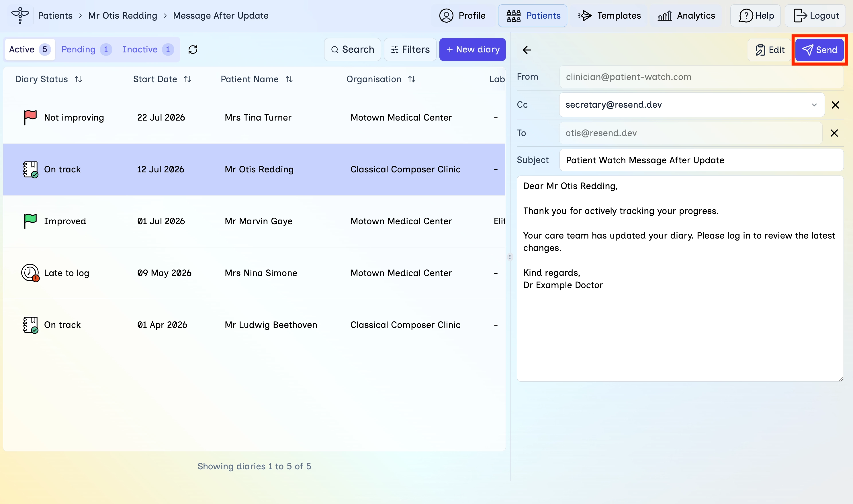Open the Analytics section
Viewport: 853px width, 504px height.
pos(686,16)
